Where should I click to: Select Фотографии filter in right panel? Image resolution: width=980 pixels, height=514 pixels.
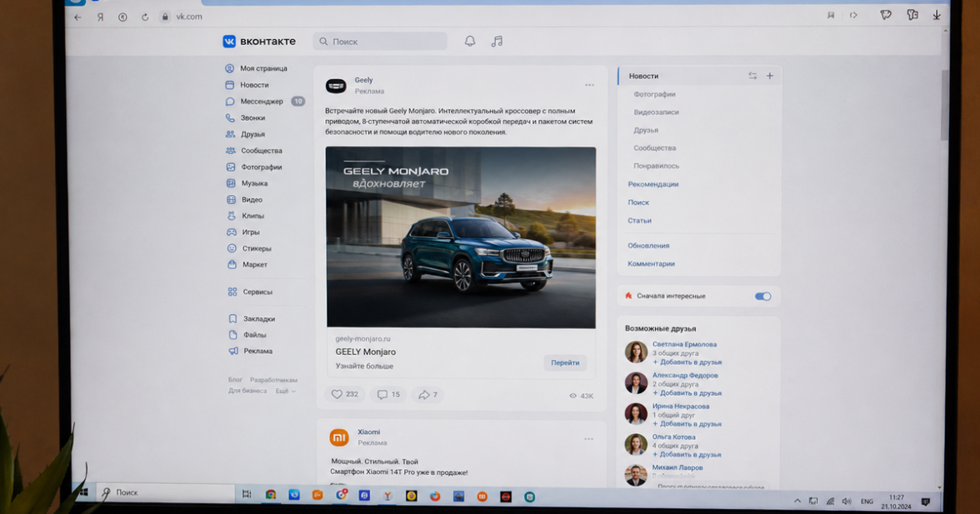pos(654,94)
